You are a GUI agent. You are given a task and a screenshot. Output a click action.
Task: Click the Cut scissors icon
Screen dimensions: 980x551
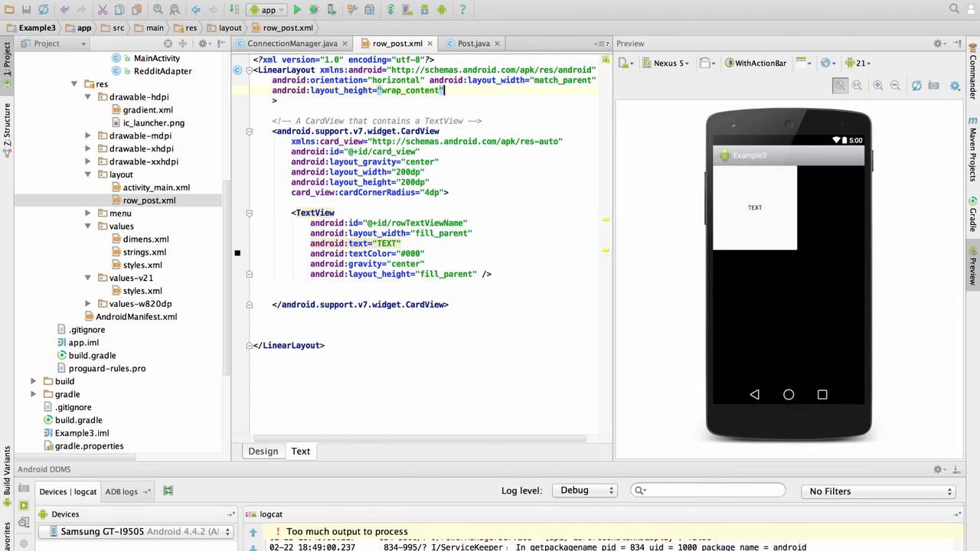[x=103, y=10]
